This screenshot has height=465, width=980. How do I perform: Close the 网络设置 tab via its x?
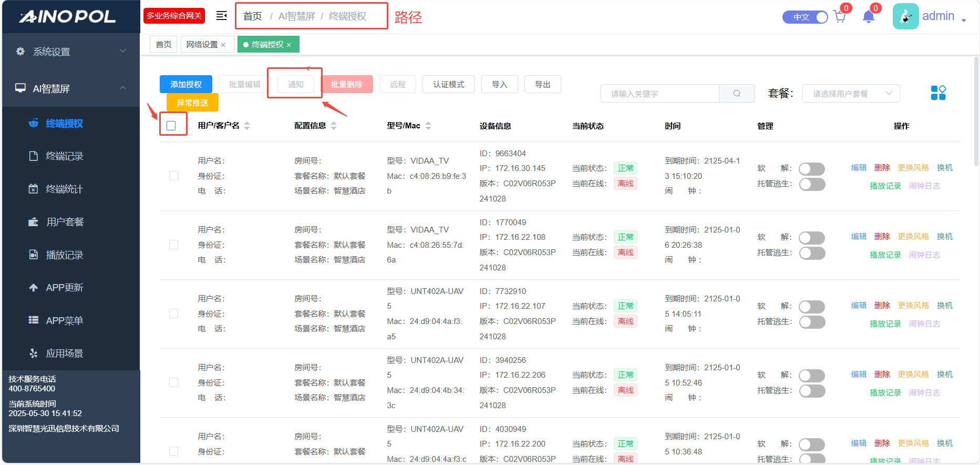point(223,45)
